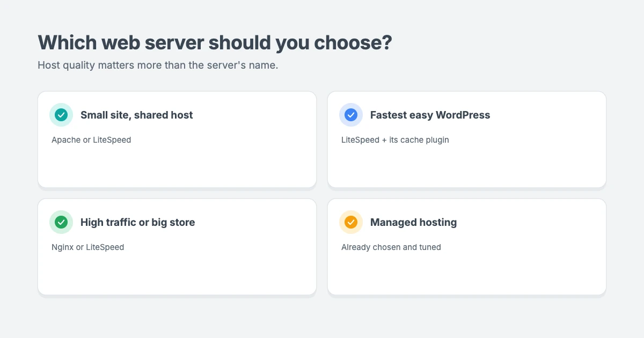Click the teal checkmark icon beside Small site, shared host
644x338 pixels.
pyautogui.click(x=61, y=115)
